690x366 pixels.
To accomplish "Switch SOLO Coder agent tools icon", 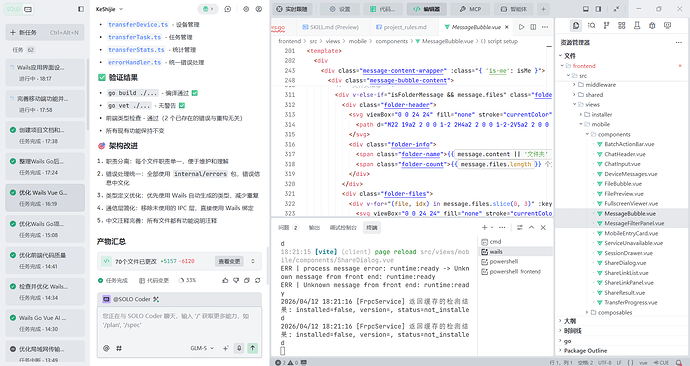I will click(156, 299).
